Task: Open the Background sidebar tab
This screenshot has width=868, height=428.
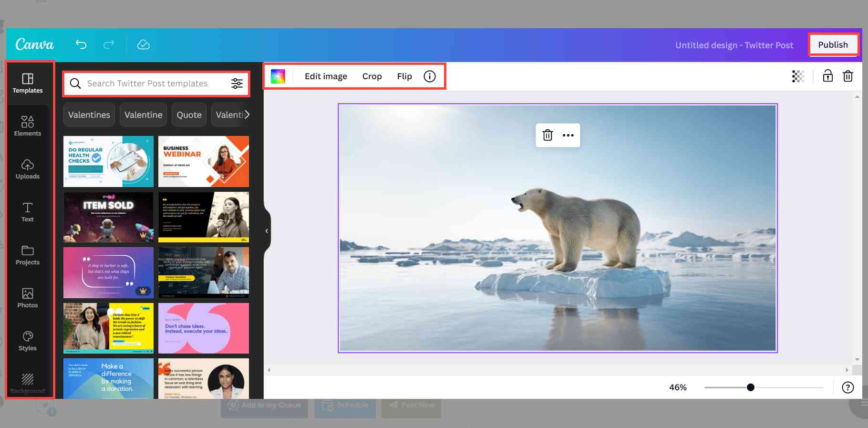Action: click(28, 383)
